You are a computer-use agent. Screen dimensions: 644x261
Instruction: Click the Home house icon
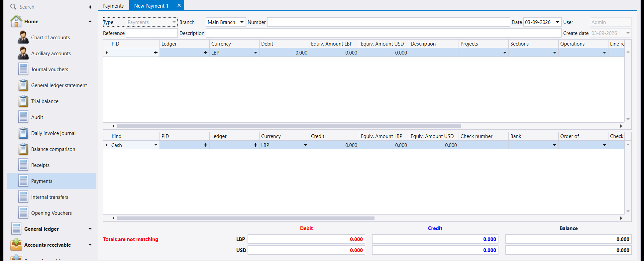(16, 21)
